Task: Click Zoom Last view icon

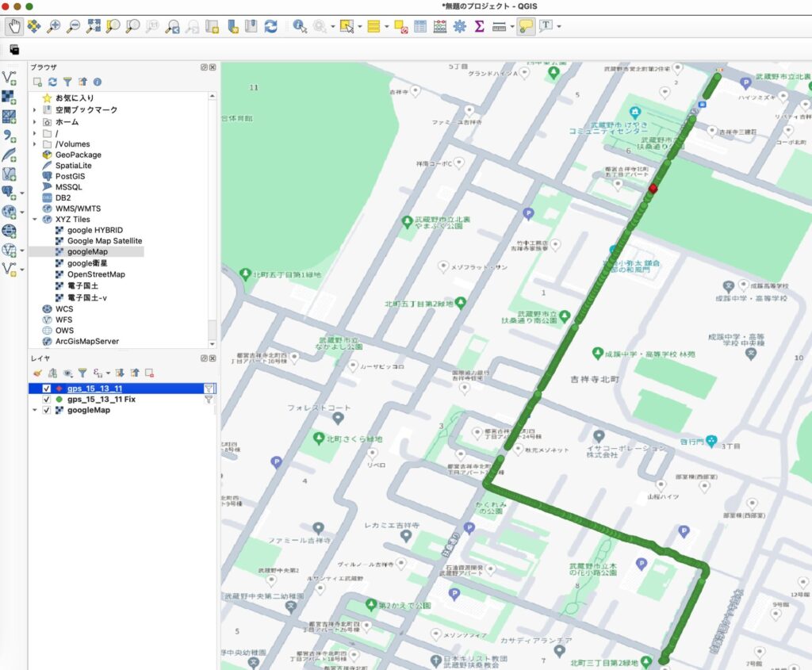Action: (x=172, y=26)
